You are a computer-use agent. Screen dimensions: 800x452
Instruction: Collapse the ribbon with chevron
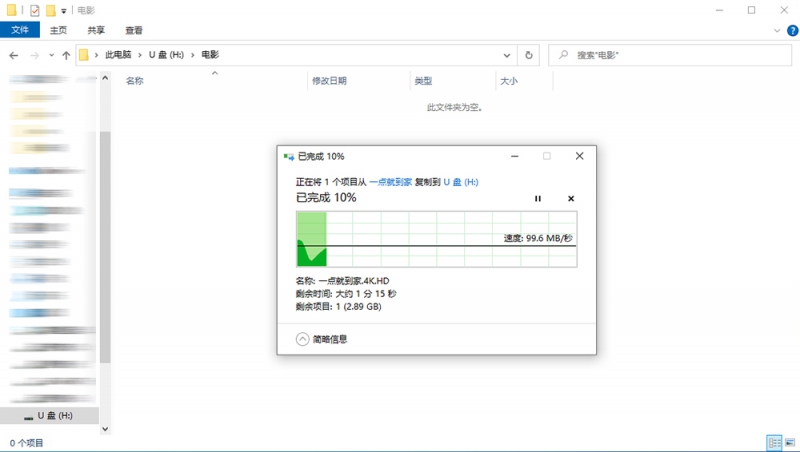pos(777,31)
